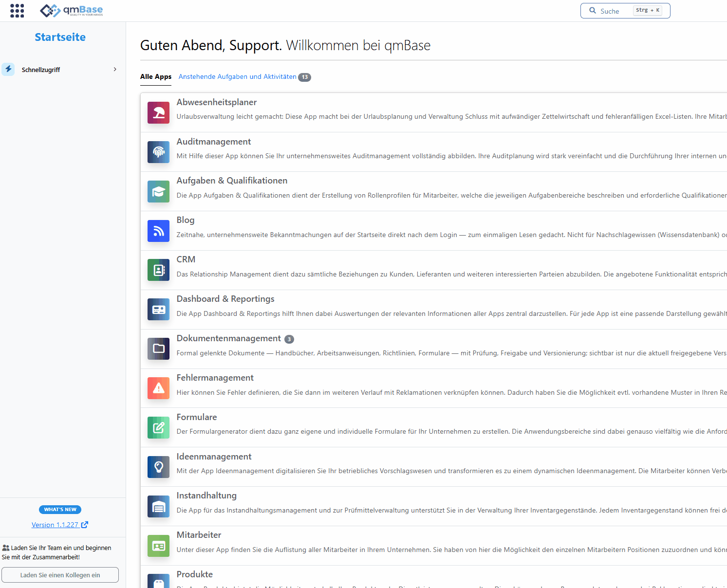Select the Alle Apps tab

pos(156,76)
